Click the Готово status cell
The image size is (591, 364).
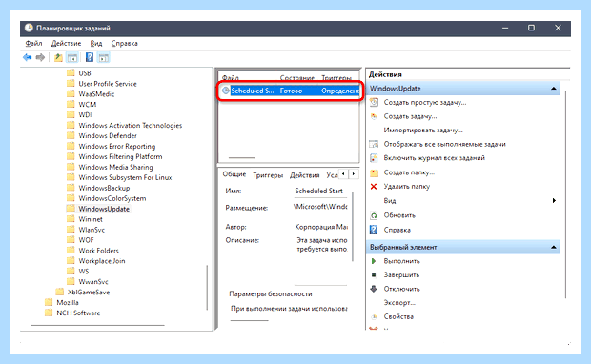pyautogui.click(x=291, y=91)
